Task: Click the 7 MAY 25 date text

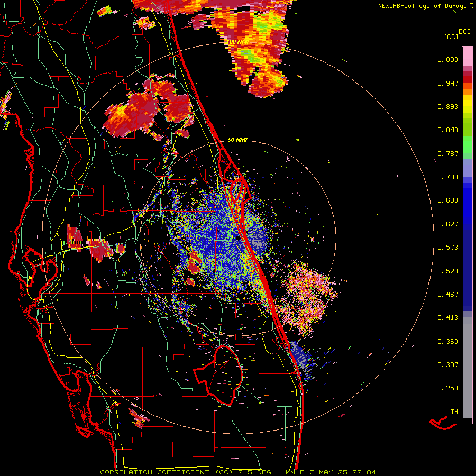Action: pos(328,472)
